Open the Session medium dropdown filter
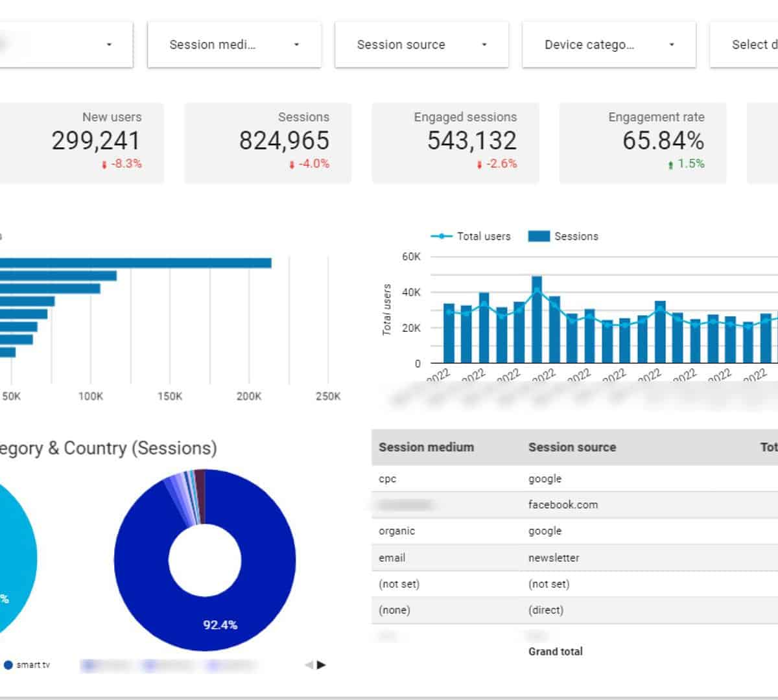Viewport: 778px width, 700px height. click(x=234, y=45)
